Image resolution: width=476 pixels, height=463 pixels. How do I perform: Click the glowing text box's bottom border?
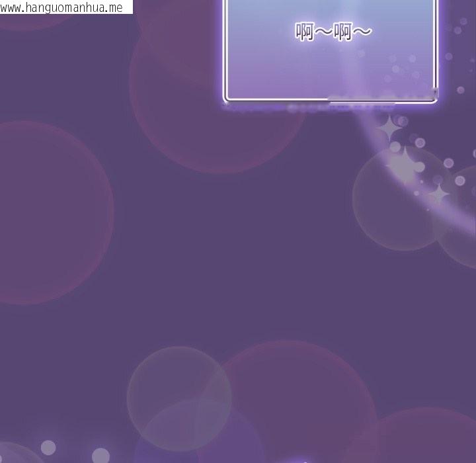331,101
